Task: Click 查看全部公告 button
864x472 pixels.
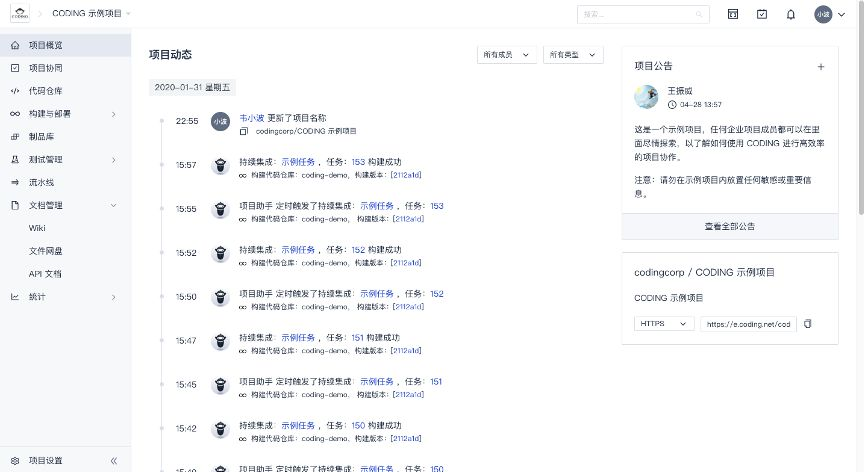Action: (730, 226)
